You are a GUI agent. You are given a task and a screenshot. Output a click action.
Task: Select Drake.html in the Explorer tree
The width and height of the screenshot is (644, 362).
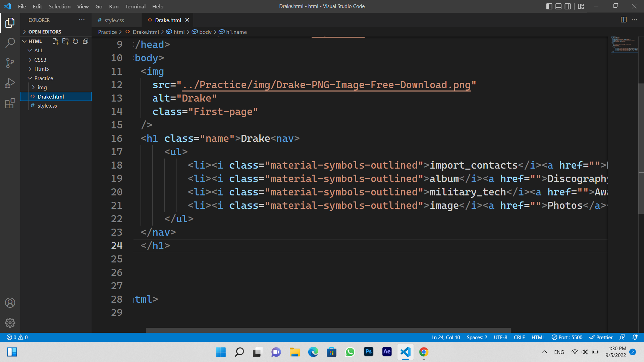[56, 97]
